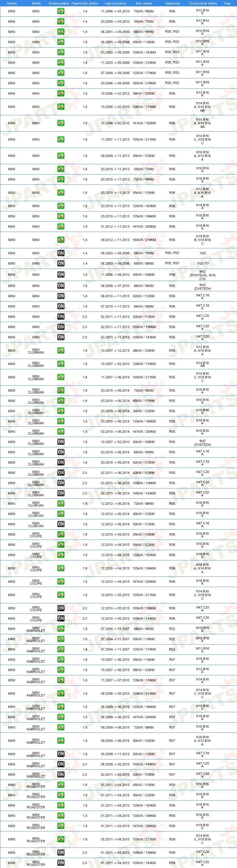
Task: Click the '11.2006 -> 03.2010' production years cell
Action: point(115,11)
